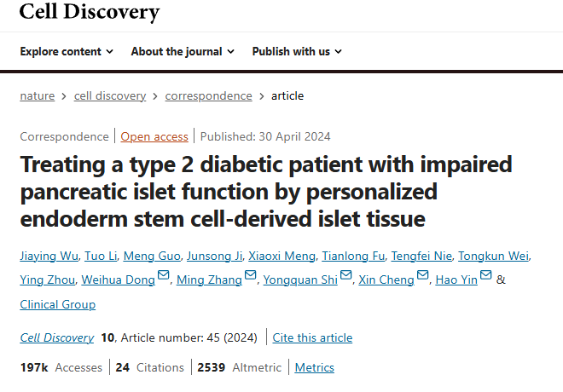Image resolution: width=563 pixels, height=392 pixels.
Task: Click email icon beside Yongquan Shi
Action: pyautogui.click(x=345, y=276)
